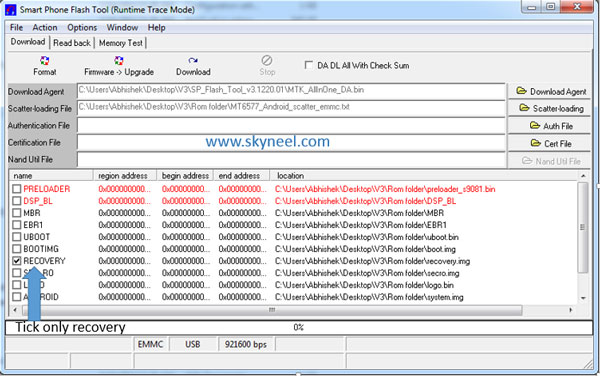The height and width of the screenshot is (376, 600).
Task: Open the Options menu
Action: pyautogui.click(x=82, y=28)
